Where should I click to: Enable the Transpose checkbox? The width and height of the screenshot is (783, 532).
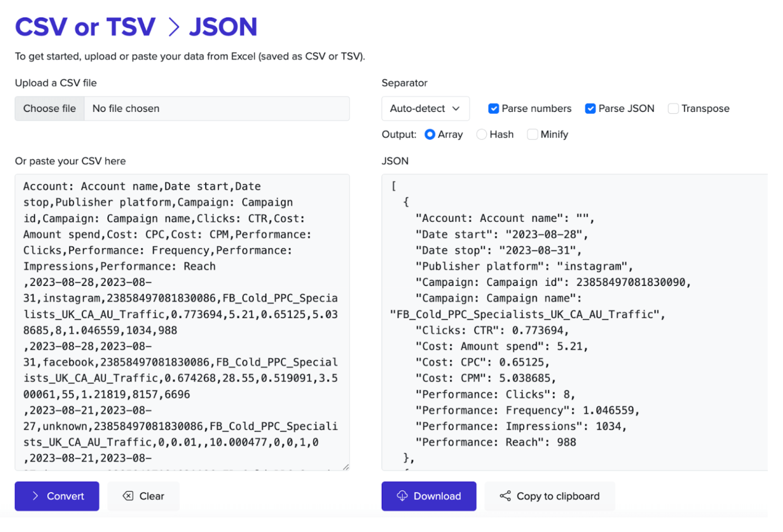[673, 108]
